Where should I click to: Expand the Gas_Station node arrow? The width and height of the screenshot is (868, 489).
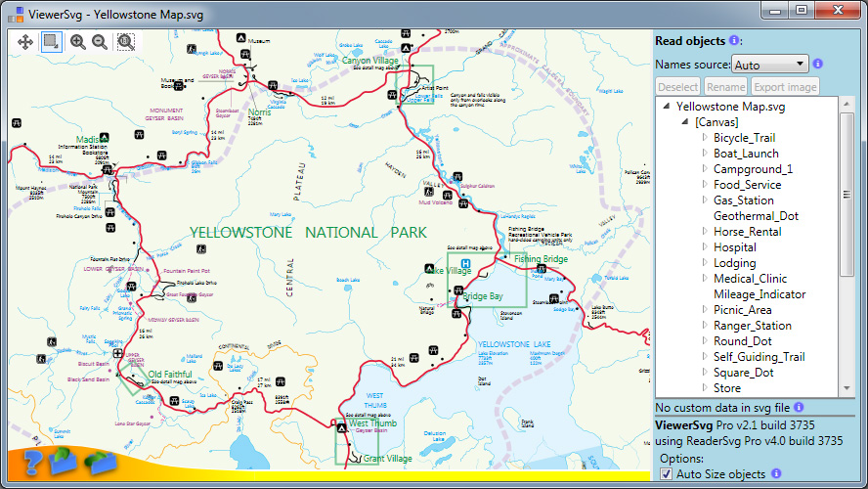click(705, 200)
